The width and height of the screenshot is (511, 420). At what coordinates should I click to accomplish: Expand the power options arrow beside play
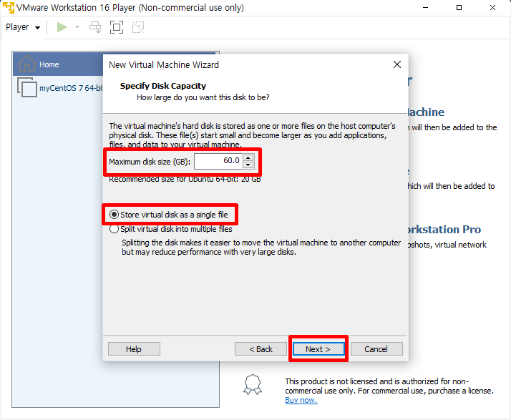click(x=77, y=27)
